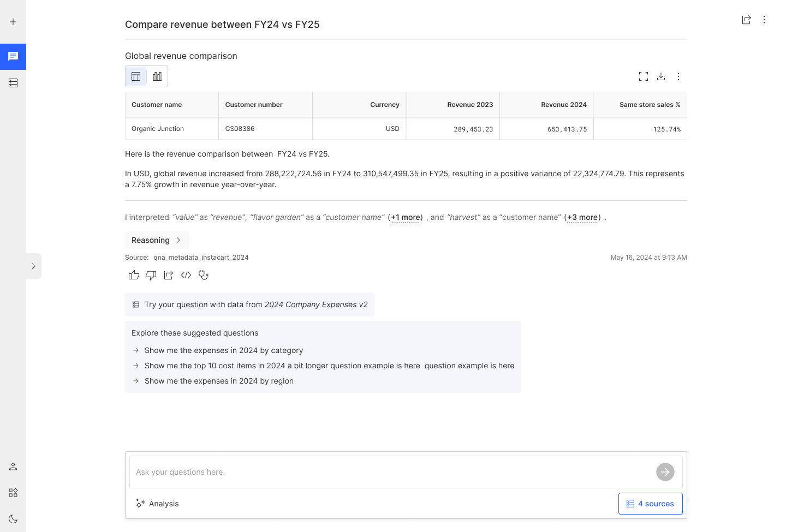Click the view code icon
The height and width of the screenshot is (532, 786).
pos(186,275)
